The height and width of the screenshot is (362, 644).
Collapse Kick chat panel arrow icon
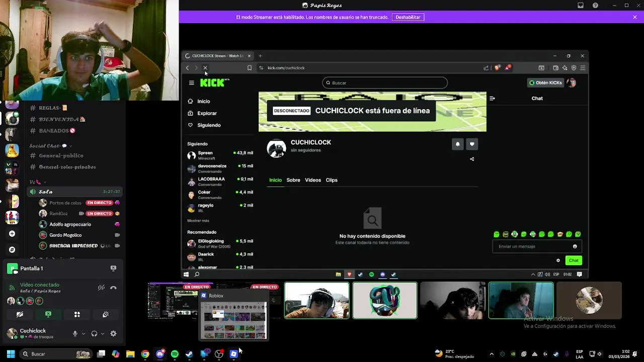(x=492, y=99)
